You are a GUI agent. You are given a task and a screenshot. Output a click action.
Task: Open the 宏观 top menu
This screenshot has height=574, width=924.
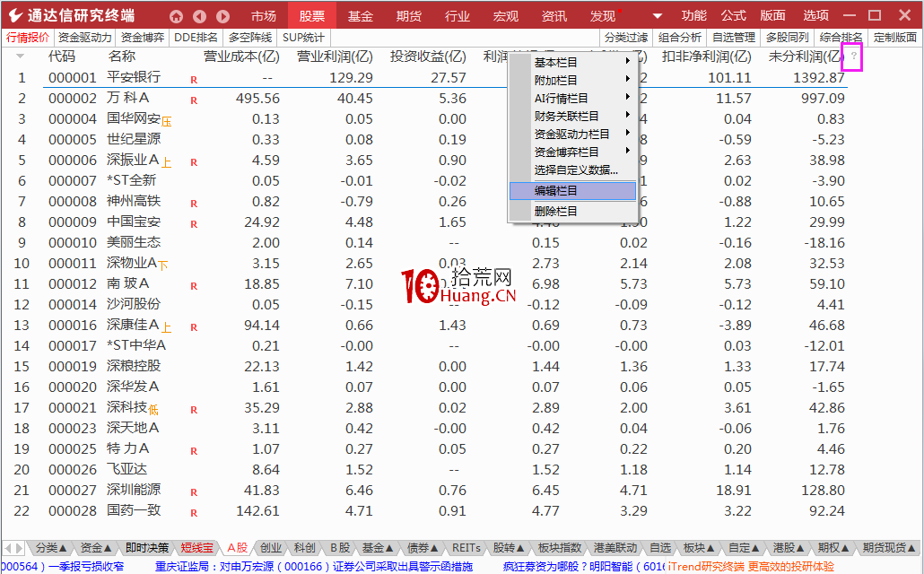pyautogui.click(x=506, y=16)
